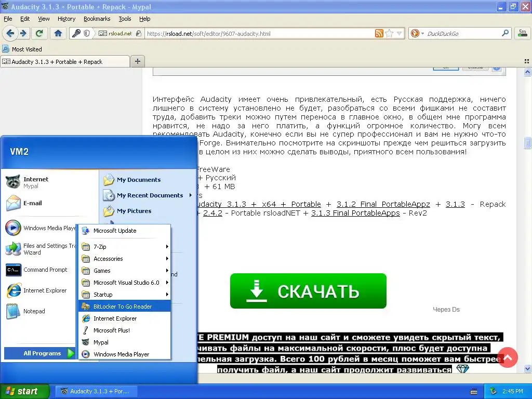Open the Help menu
Viewport: 532px width, 399px height.
[144, 19]
